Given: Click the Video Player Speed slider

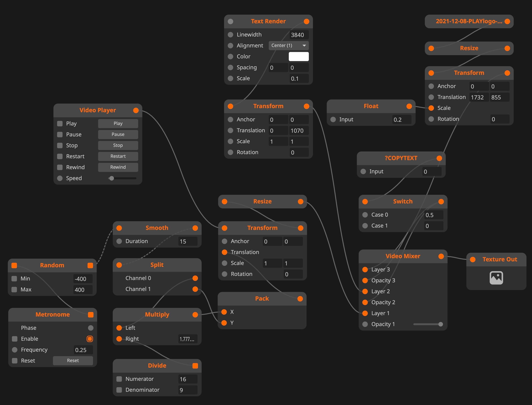Looking at the screenshot, I should pos(122,178).
